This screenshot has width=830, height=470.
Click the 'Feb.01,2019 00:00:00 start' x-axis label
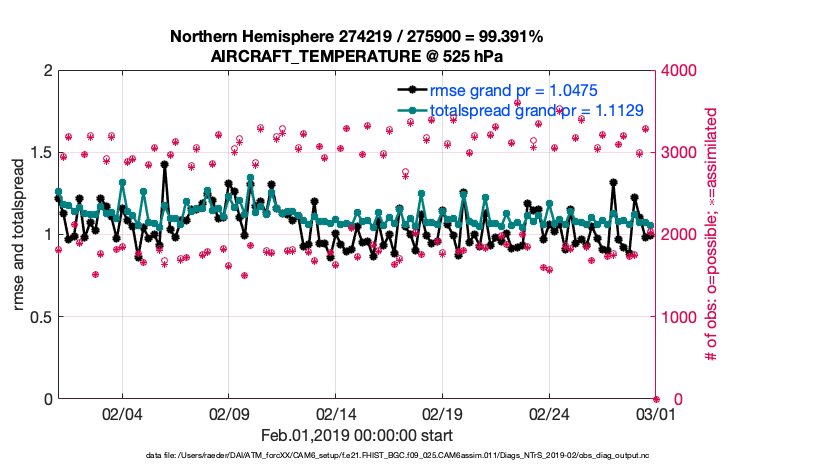(x=357, y=436)
